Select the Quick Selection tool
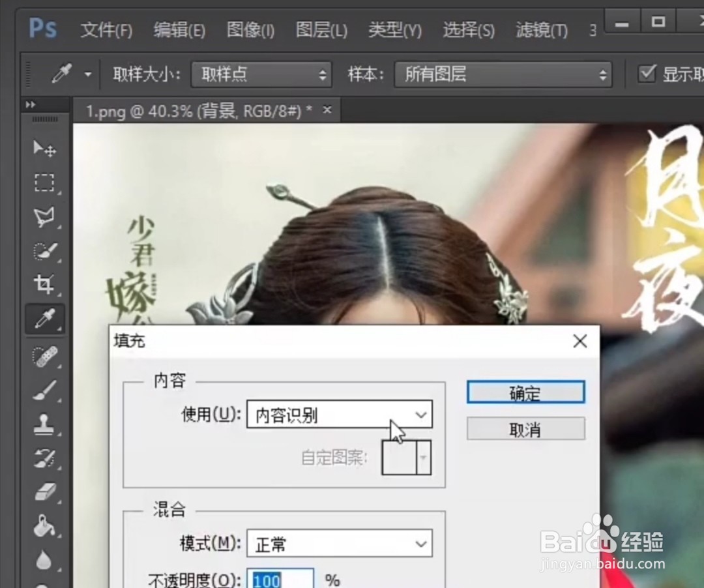 tap(44, 252)
